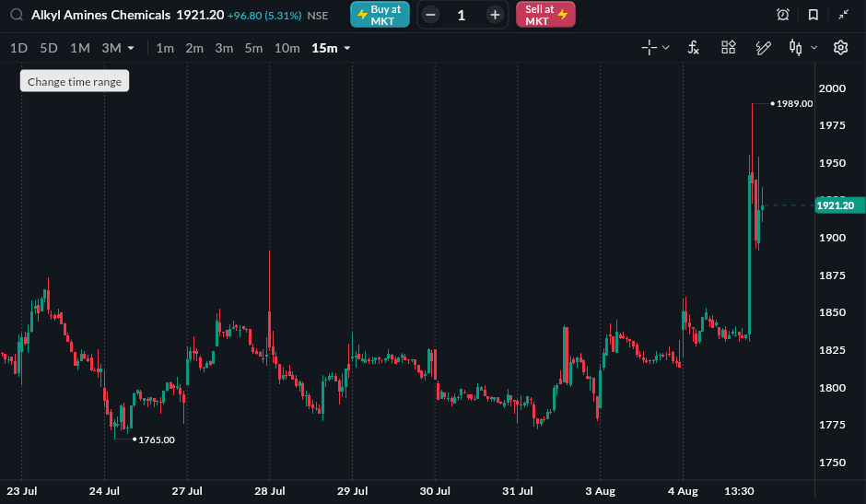Expand the crosshair cursor options arrow
The height and width of the screenshot is (504, 866).
coord(665,48)
